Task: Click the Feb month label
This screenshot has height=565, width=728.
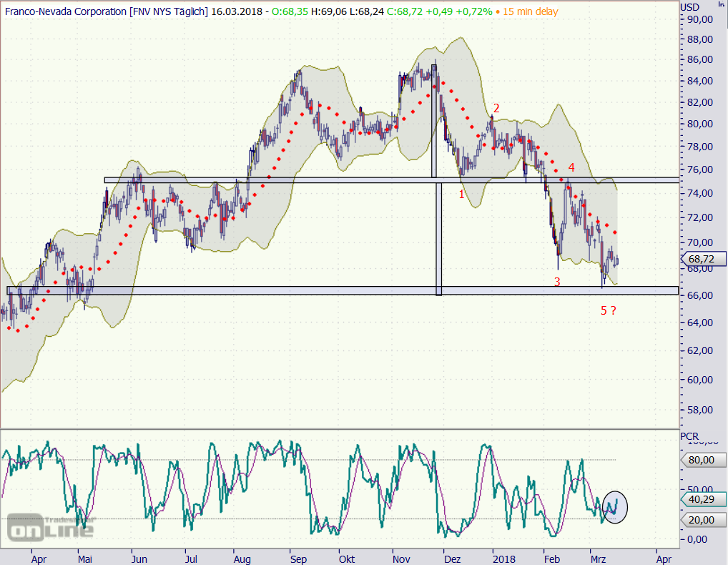Action: pos(552,559)
